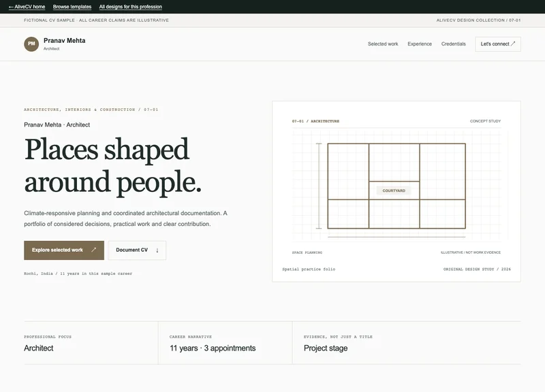
Task: Click '11 years · 3 appointments' stat
Action: [213, 348]
